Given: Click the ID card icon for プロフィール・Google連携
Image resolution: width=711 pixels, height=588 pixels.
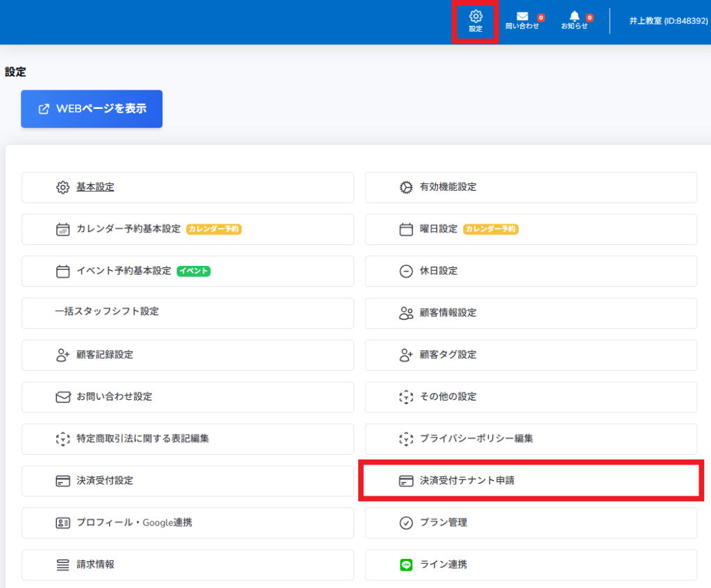Looking at the screenshot, I should (x=63, y=523).
